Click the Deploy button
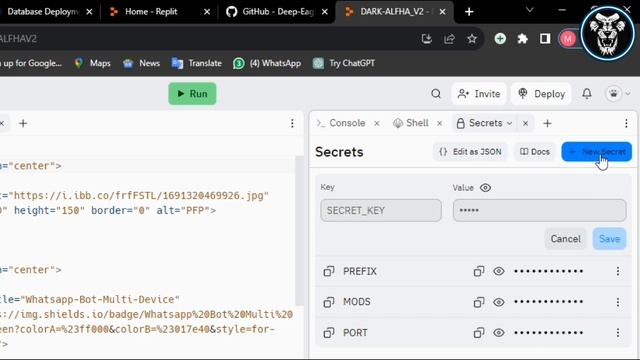Viewport: 640px width, 360px height. pyautogui.click(x=541, y=94)
